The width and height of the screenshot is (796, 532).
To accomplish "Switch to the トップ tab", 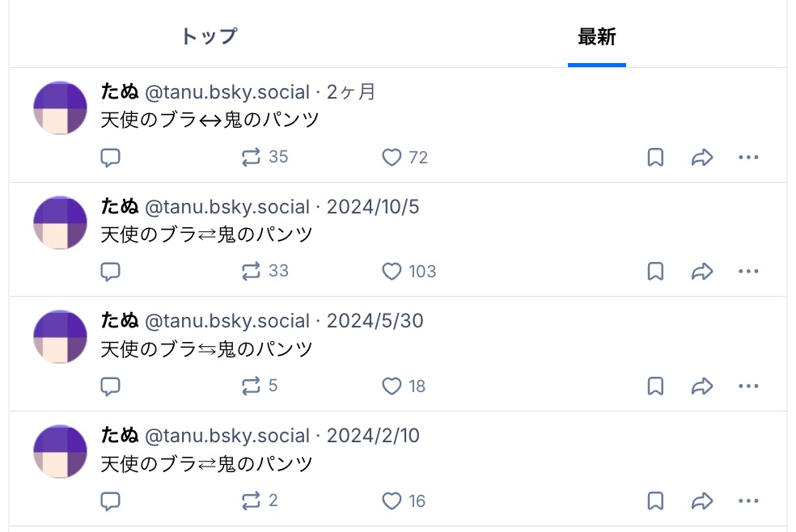I will click(209, 36).
